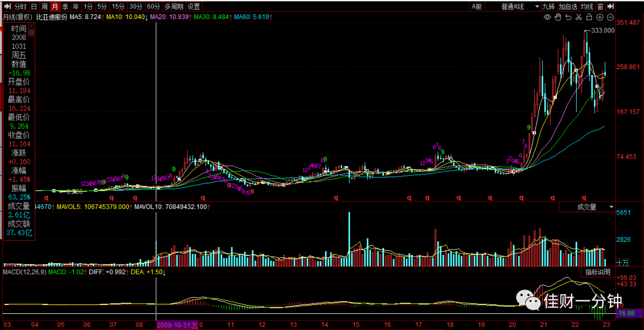
Task: Click the -16.98 MACD axis value
Action: [x=626, y=313]
